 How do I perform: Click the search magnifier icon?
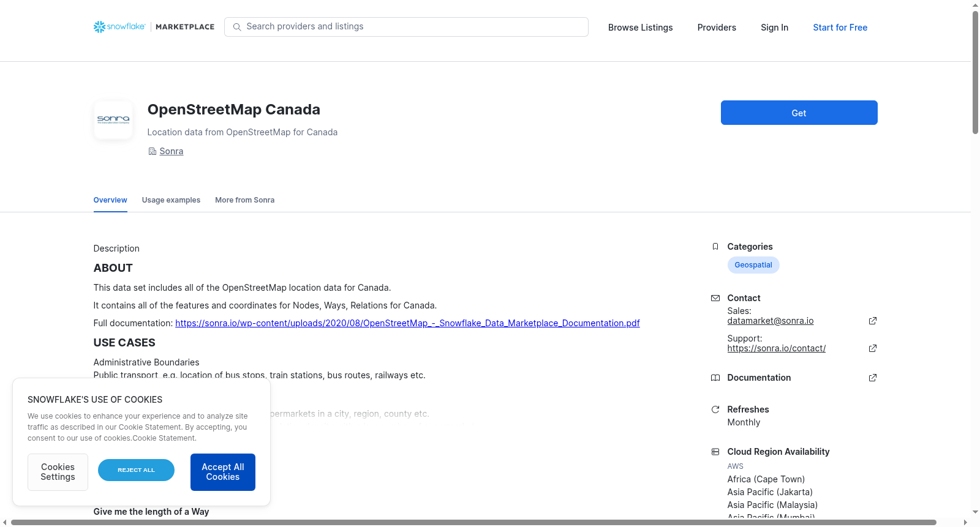tap(237, 27)
